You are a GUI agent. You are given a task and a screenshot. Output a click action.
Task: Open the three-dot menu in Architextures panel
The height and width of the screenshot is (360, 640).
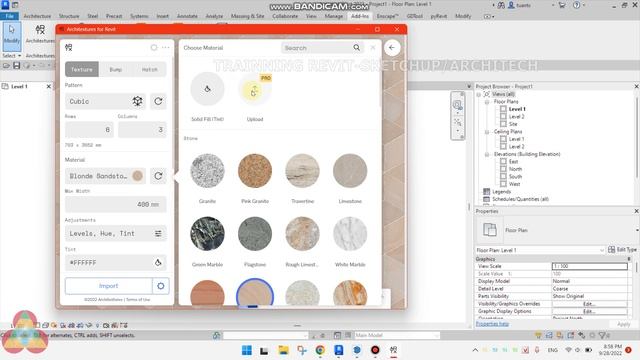coord(165,48)
